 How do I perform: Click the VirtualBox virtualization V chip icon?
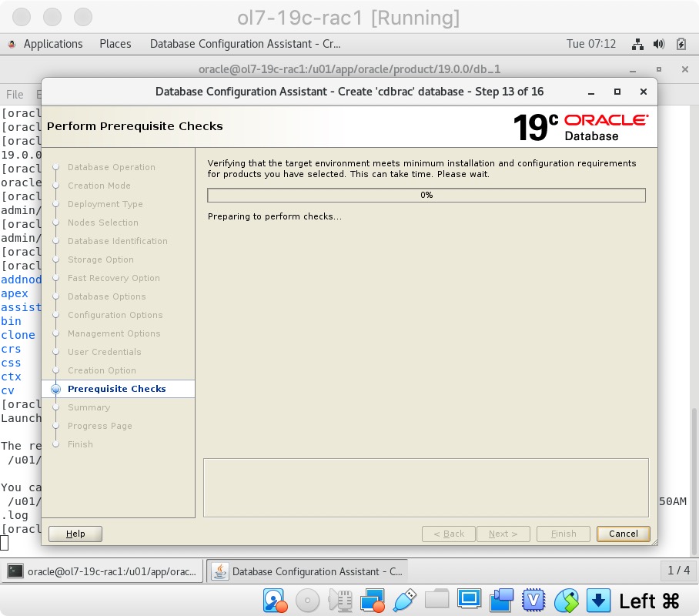(x=533, y=601)
